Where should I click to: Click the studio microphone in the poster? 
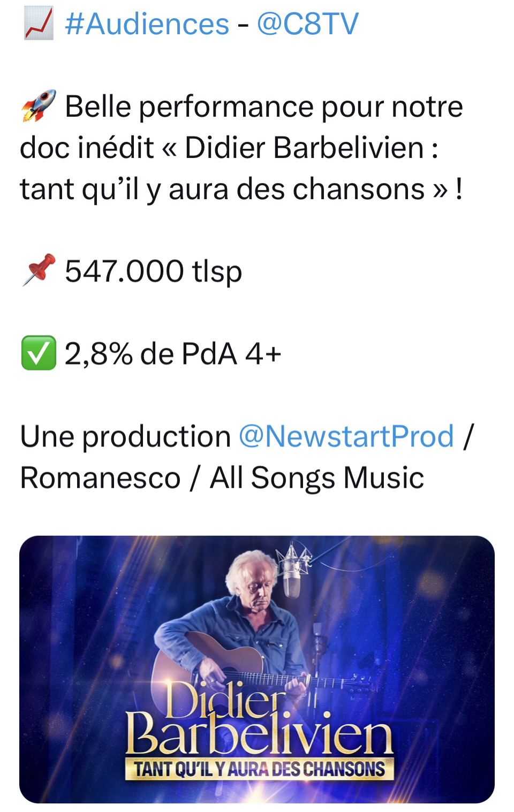point(293,575)
